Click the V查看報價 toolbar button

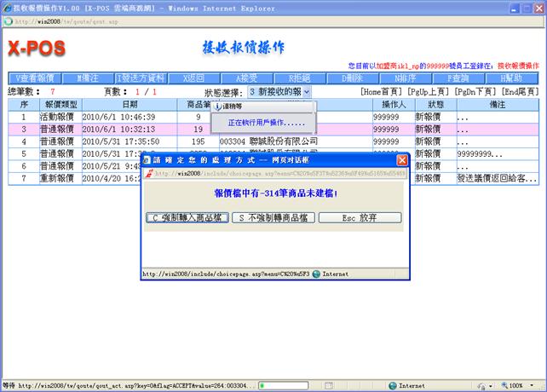pos(34,78)
